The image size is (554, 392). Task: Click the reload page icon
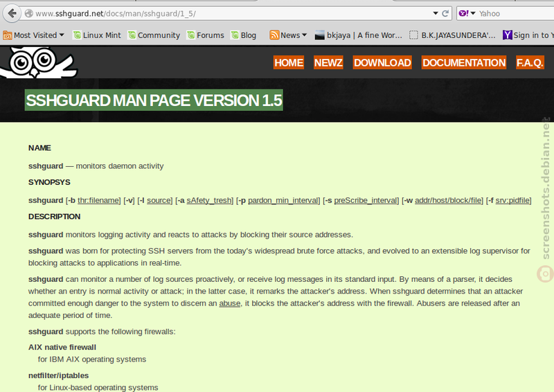coord(445,13)
